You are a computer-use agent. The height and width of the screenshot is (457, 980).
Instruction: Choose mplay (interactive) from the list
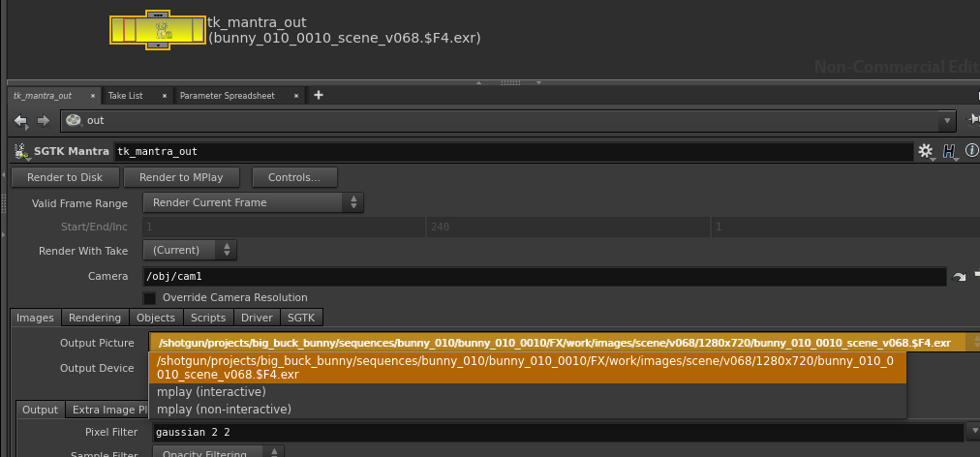pyautogui.click(x=211, y=392)
